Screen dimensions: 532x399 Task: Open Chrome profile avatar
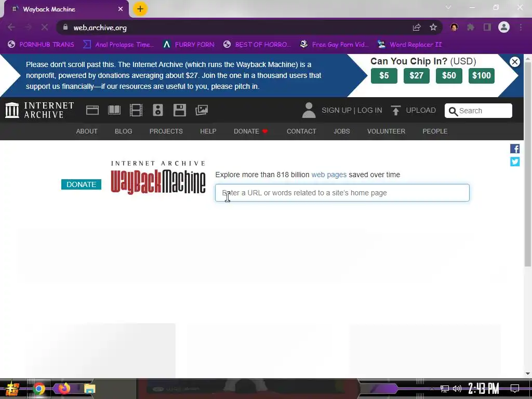coord(504,28)
